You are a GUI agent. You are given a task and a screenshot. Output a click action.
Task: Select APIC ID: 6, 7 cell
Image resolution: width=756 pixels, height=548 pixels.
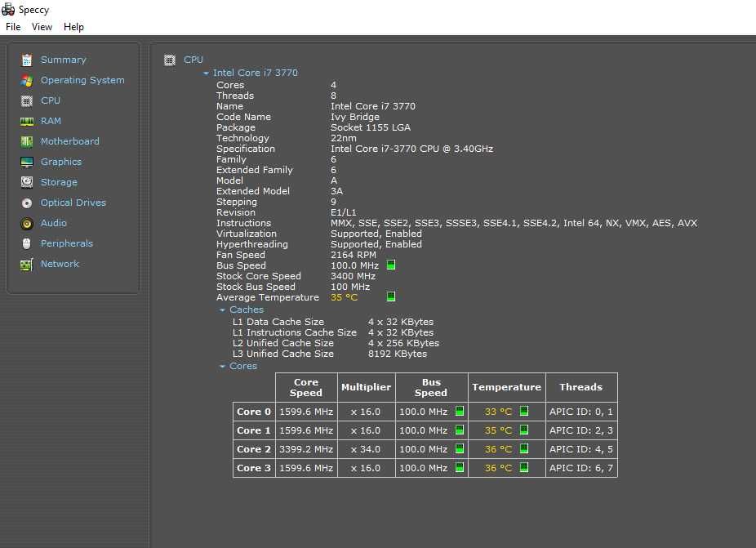[581, 468]
